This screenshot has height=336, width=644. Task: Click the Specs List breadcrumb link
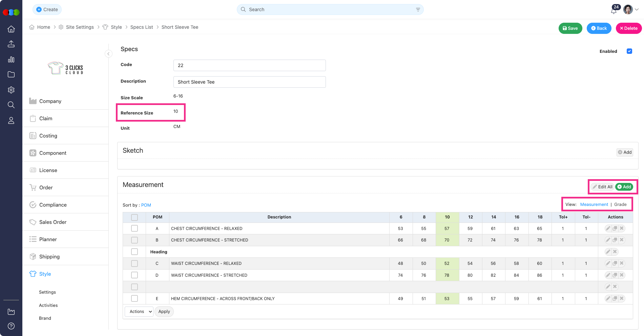(142, 27)
